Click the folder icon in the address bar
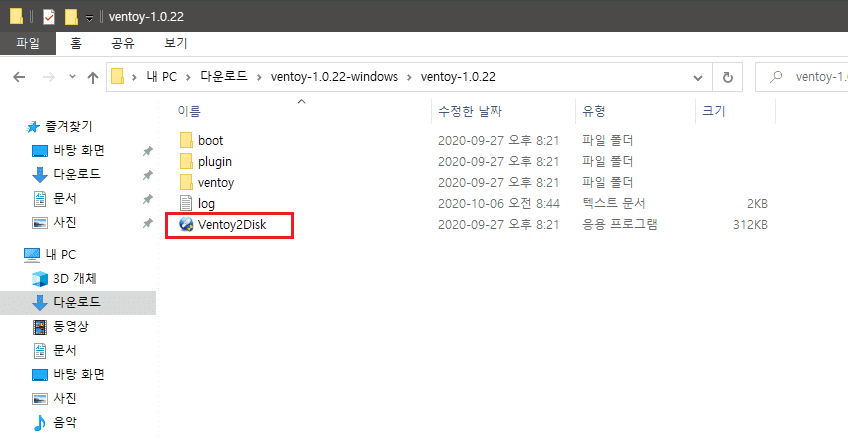The width and height of the screenshot is (848, 440). coord(117,77)
